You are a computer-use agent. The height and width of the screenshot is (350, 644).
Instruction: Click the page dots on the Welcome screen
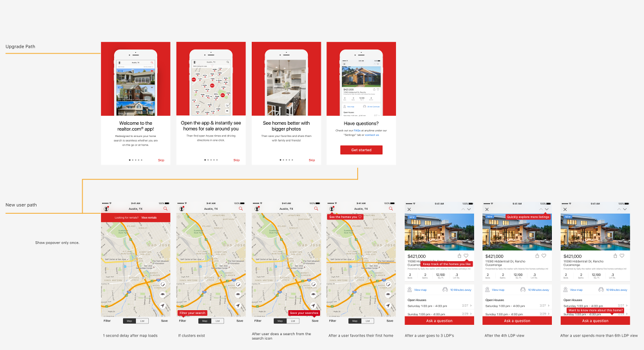[x=135, y=160]
